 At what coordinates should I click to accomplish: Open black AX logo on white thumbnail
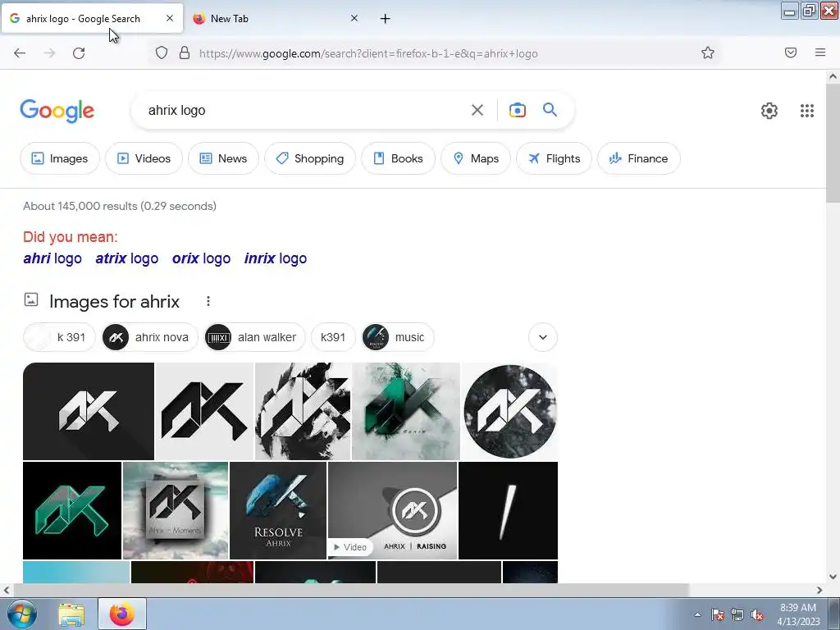204,412
